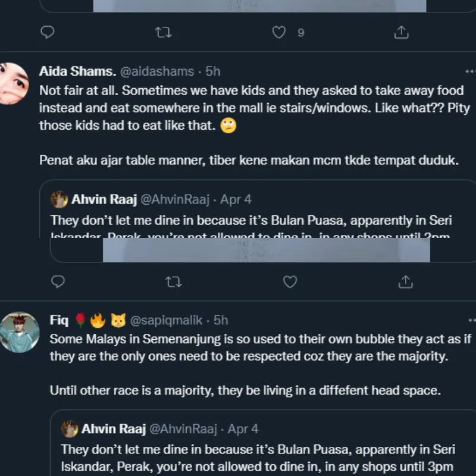Share Aida Shams' tweet
The width and height of the screenshot is (476, 476).
pyautogui.click(x=405, y=281)
